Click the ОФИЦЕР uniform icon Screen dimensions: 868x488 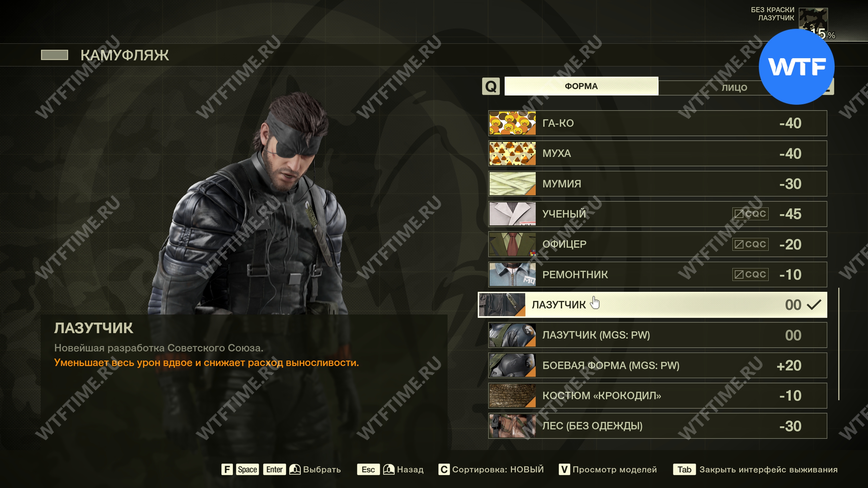512,244
